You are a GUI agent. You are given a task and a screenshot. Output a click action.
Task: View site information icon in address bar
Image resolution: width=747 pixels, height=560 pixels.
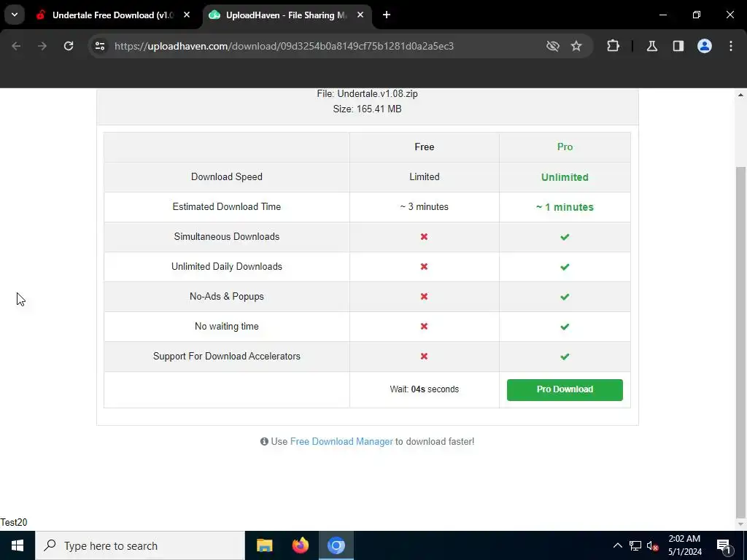[x=99, y=46]
